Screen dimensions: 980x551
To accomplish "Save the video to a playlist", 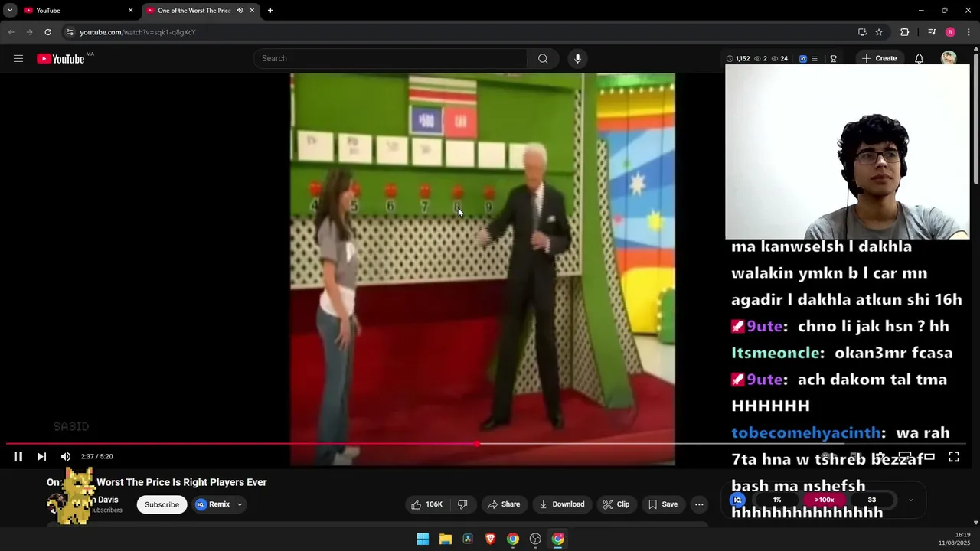I will tap(663, 504).
